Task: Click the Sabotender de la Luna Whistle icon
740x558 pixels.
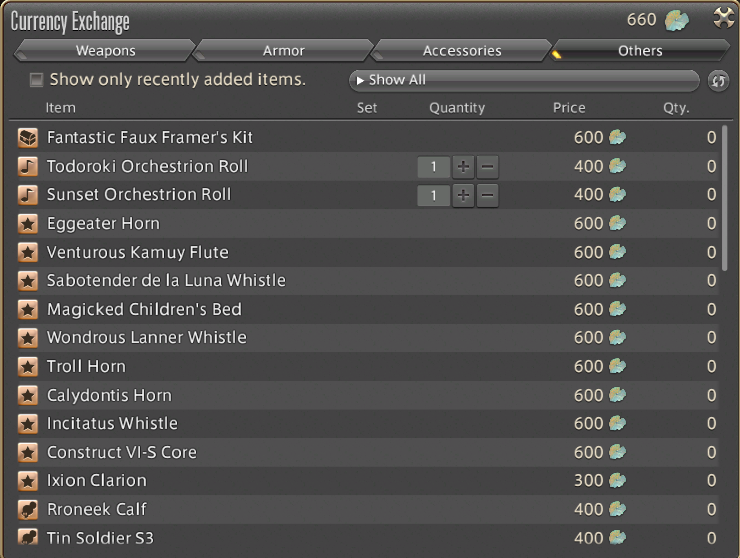Action: click(28, 281)
